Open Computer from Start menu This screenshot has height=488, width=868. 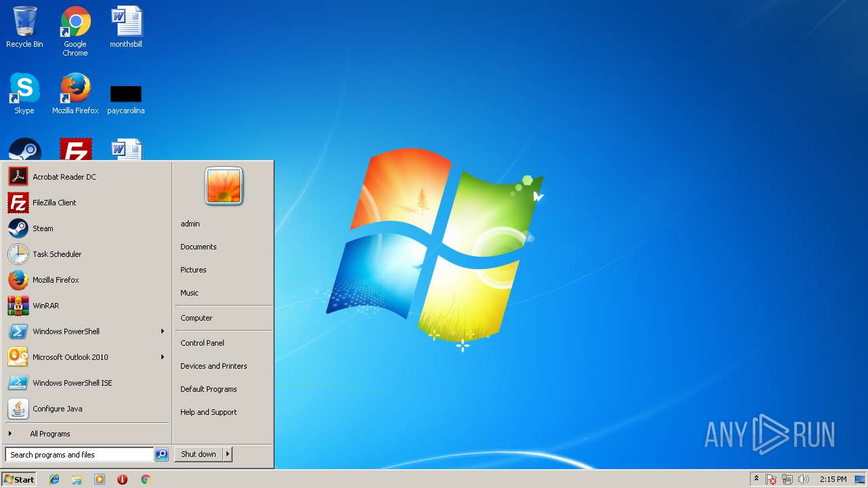pyautogui.click(x=224, y=318)
